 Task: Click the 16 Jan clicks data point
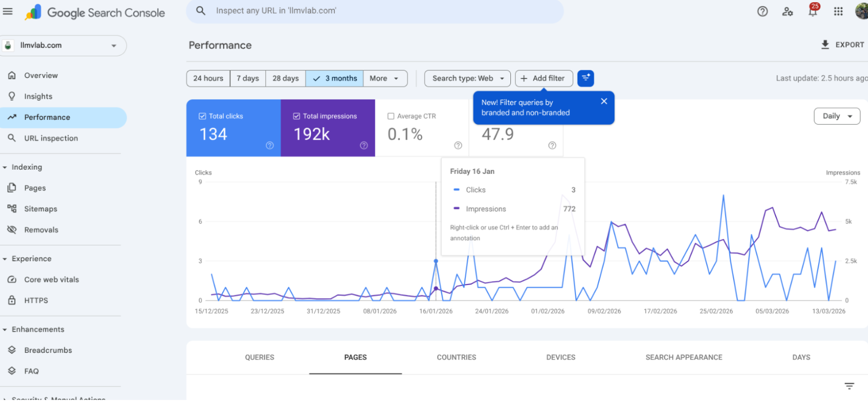click(x=436, y=261)
